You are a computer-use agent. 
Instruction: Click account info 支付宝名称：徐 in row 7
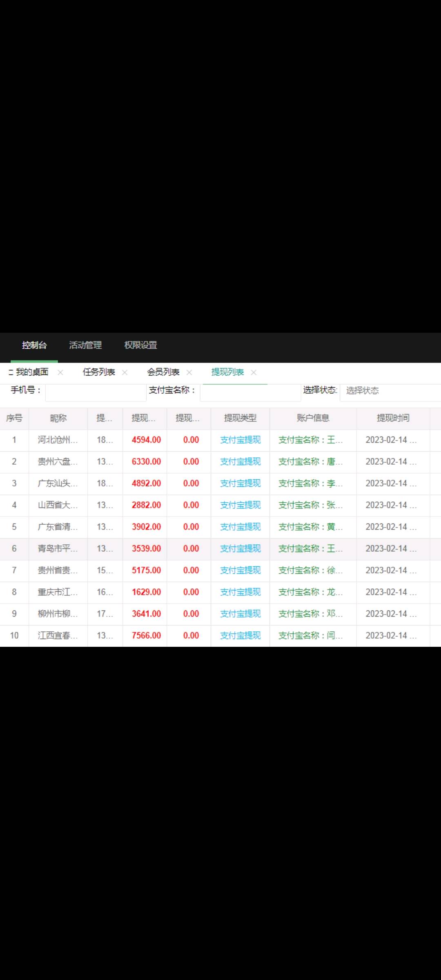pos(310,570)
